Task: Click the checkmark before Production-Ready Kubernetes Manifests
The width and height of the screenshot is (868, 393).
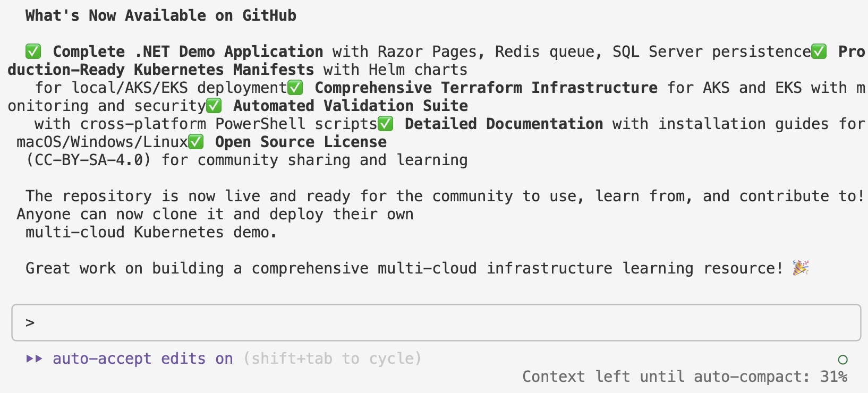Action: [819, 52]
